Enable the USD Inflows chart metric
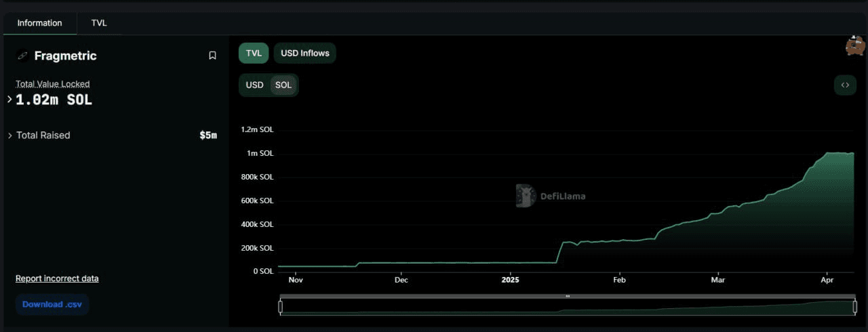Screen dimensions: 868x332 pos(304,53)
